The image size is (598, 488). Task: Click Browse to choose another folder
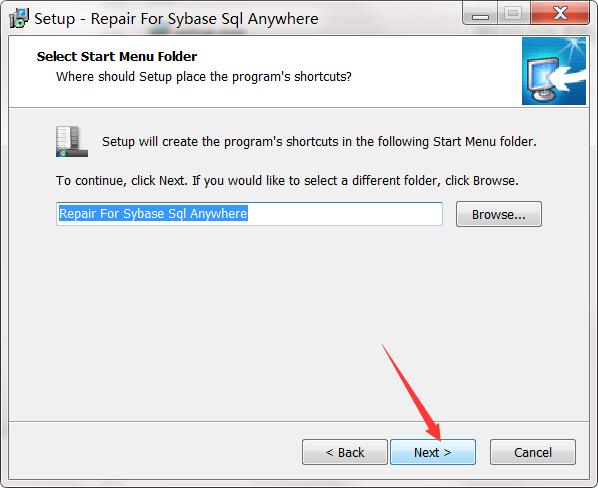498,214
